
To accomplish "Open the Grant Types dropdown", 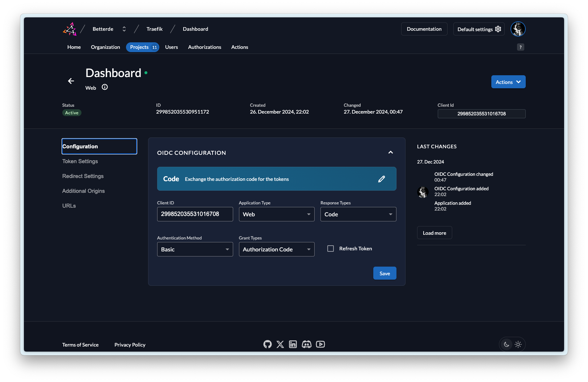I will [x=277, y=249].
